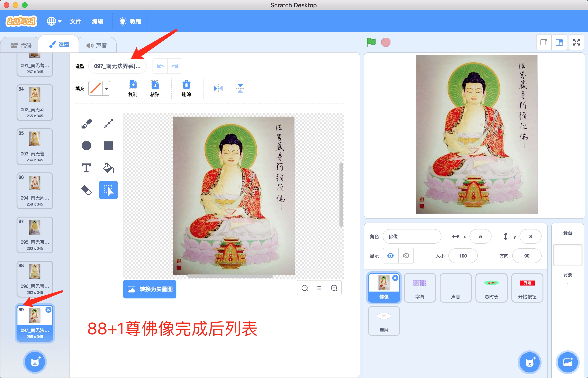
Task: Redo the costume edit
Action: (175, 66)
